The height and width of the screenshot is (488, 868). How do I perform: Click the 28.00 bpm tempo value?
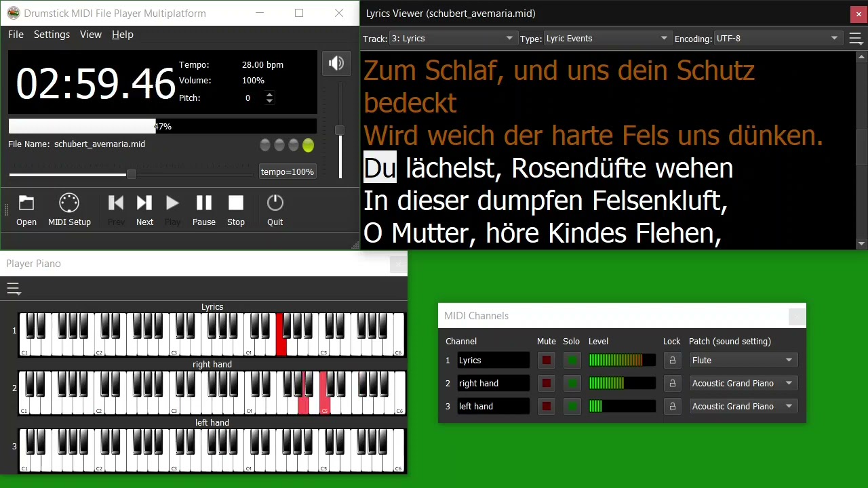(x=262, y=65)
